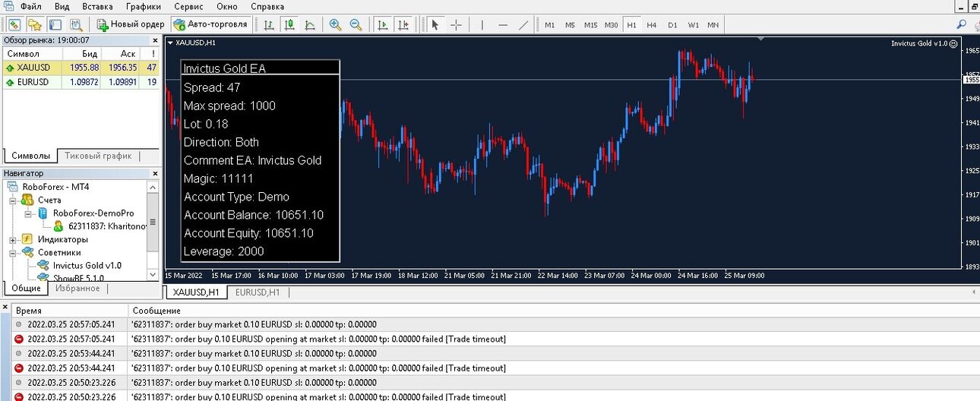Switch chart to line chart mode
Viewport: 980px width, 401px height.
pyautogui.click(x=309, y=24)
